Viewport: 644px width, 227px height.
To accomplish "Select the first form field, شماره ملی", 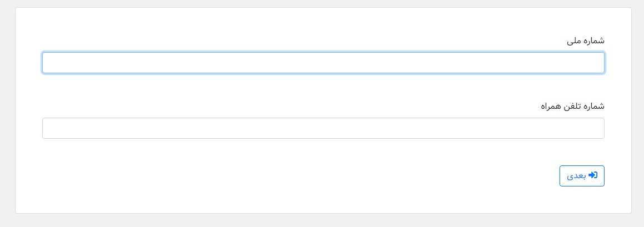I will 323,63.
